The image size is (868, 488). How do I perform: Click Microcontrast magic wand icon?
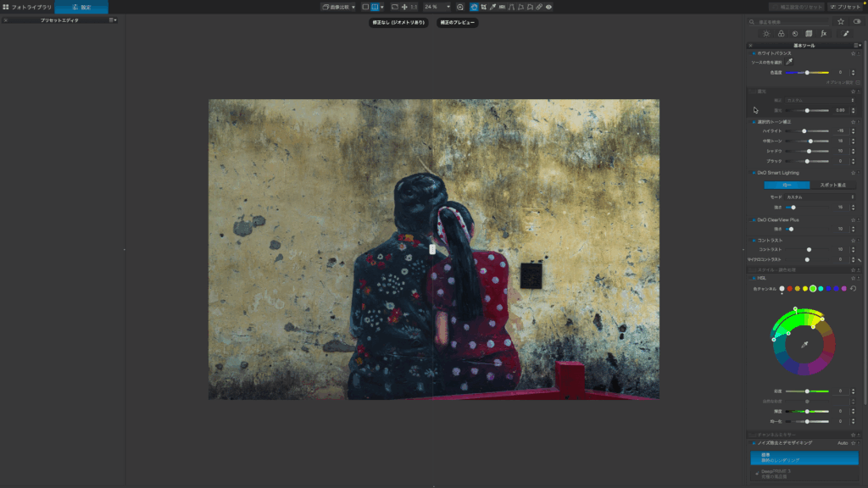[860, 259]
